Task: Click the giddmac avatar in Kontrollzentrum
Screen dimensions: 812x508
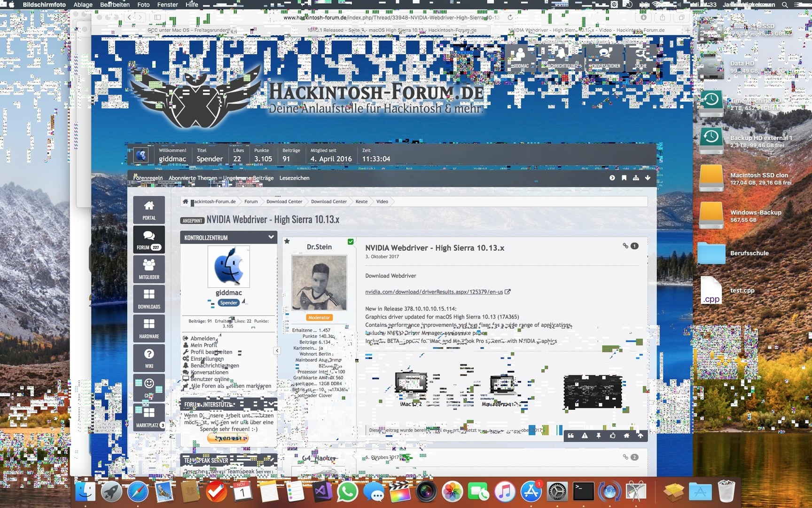Action: coord(229,266)
